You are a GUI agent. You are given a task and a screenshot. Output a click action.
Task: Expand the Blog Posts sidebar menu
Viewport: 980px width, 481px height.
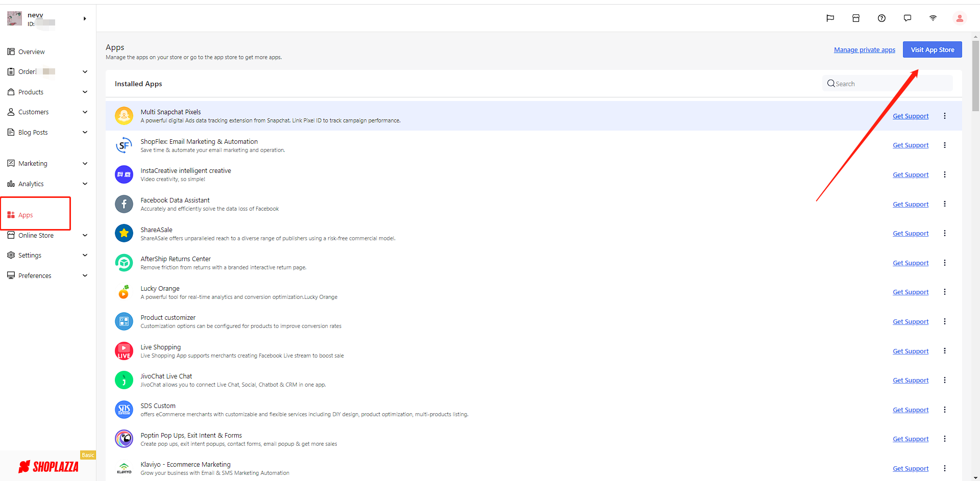click(85, 132)
